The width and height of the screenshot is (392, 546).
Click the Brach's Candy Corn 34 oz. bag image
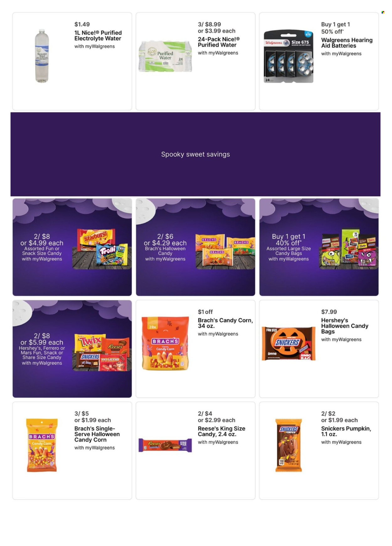click(x=165, y=344)
